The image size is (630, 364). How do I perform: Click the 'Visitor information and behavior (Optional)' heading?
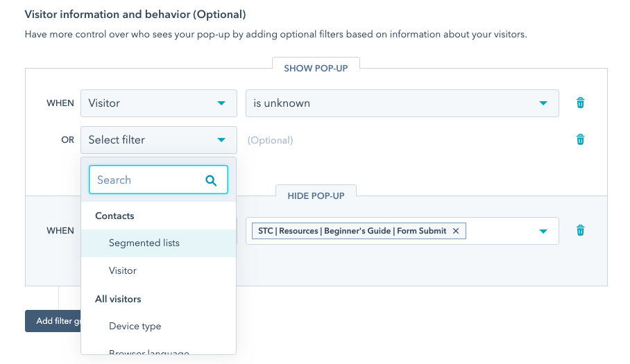(x=135, y=15)
